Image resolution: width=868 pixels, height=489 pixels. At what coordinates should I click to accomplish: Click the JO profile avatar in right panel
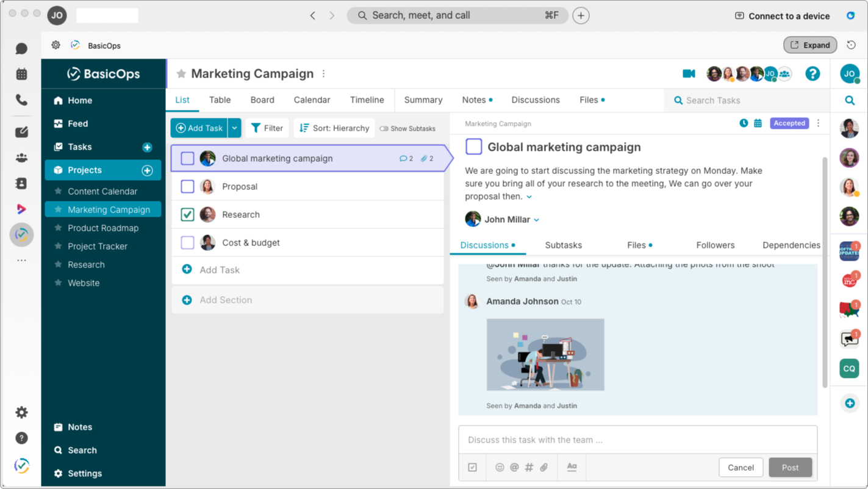coord(849,74)
